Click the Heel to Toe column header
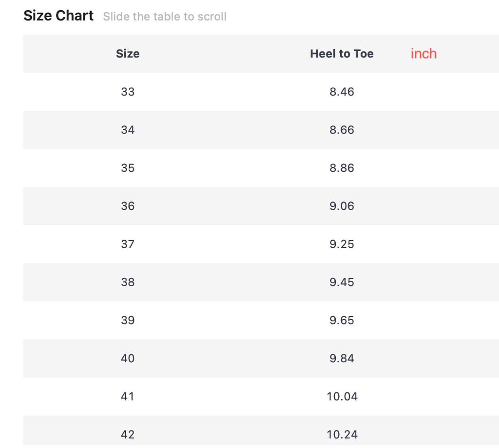This screenshot has height=448, width=499. click(x=342, y=54)
